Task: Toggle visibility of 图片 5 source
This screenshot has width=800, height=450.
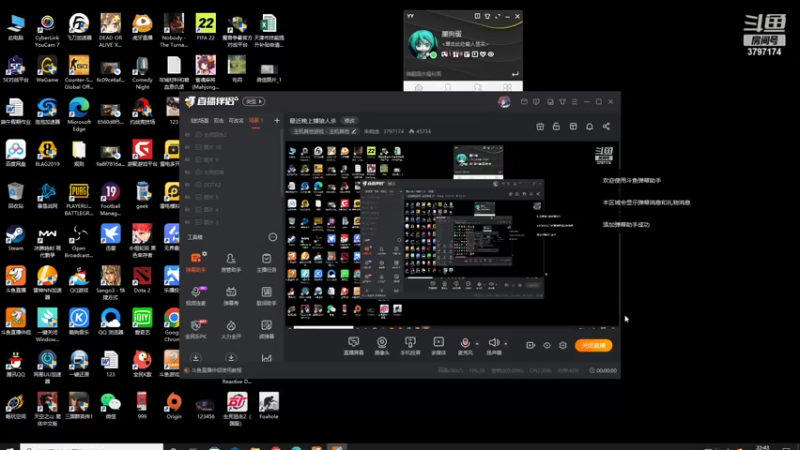Action: (x=187, y=197)
